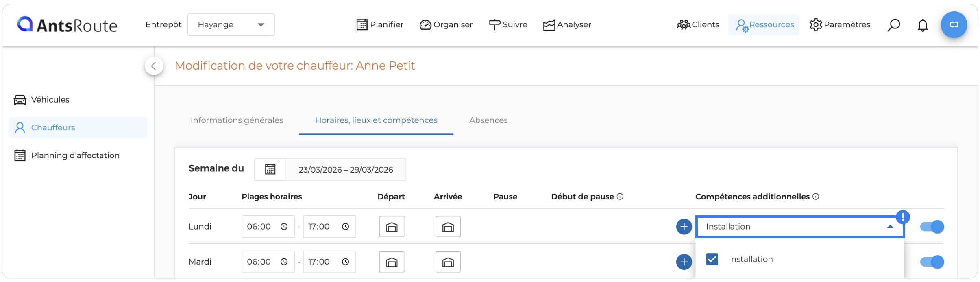The width and height of the screenshot is (980, 282).
Task: Click the Mardi Arrivée warehouse icon
Action: [448, 262]
